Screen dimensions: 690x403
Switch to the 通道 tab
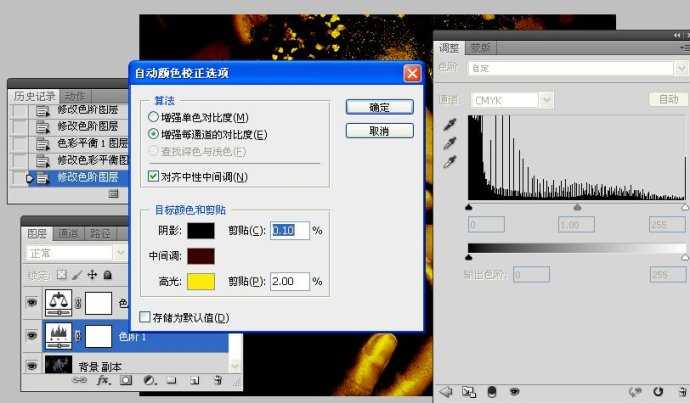(69, 234)
